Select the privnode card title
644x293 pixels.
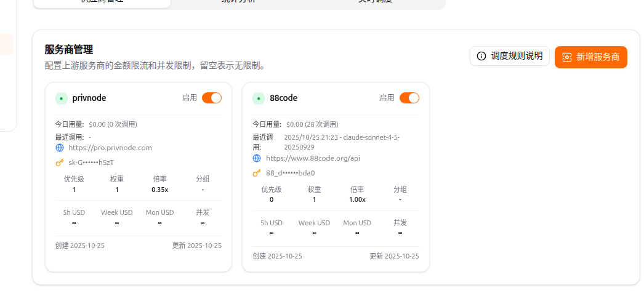point(89,98)
